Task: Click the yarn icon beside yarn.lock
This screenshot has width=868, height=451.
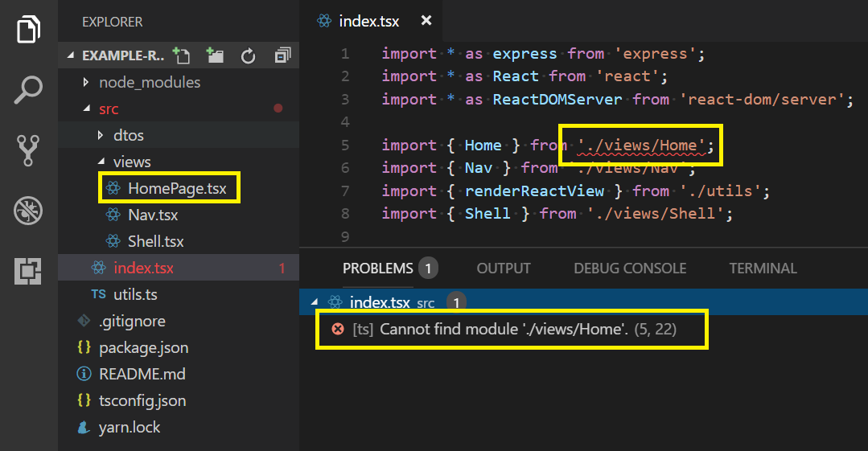Action: coord(84,427)
